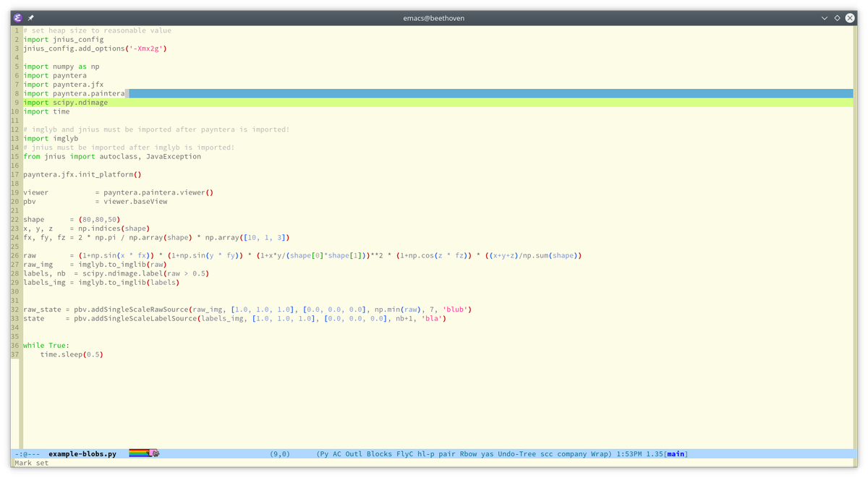Click the example-blobs.py buffer name in mode line
868x478 pixels.
click(82, 454)
